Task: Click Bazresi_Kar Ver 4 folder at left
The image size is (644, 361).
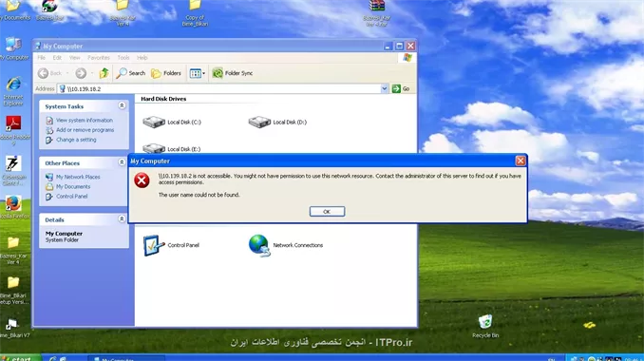Action: click(x=13, y=251)
